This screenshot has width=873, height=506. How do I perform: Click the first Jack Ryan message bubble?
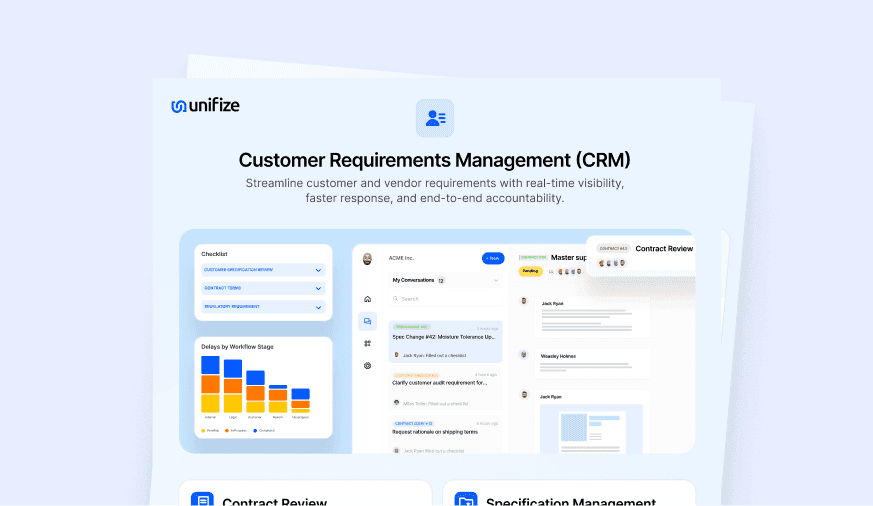click(x=592, y=317)
